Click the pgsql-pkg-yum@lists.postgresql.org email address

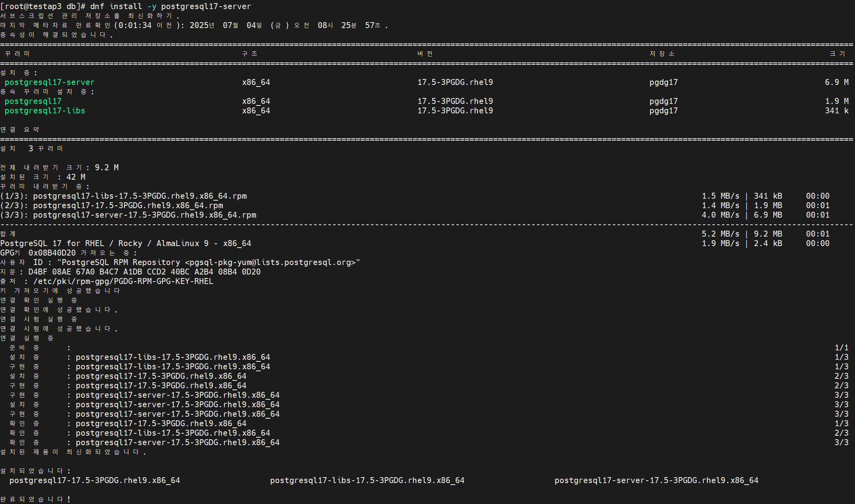pos(273,262)
